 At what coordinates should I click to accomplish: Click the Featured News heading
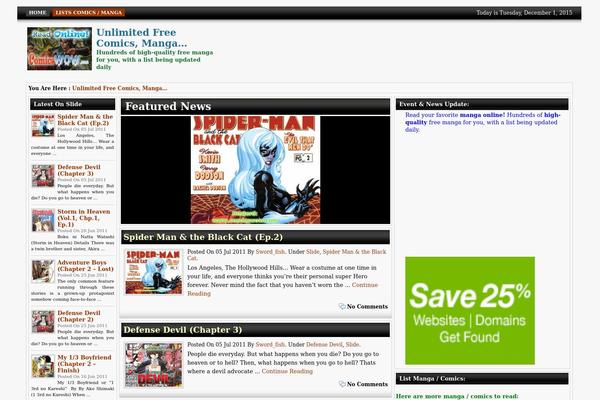[168, 106]
